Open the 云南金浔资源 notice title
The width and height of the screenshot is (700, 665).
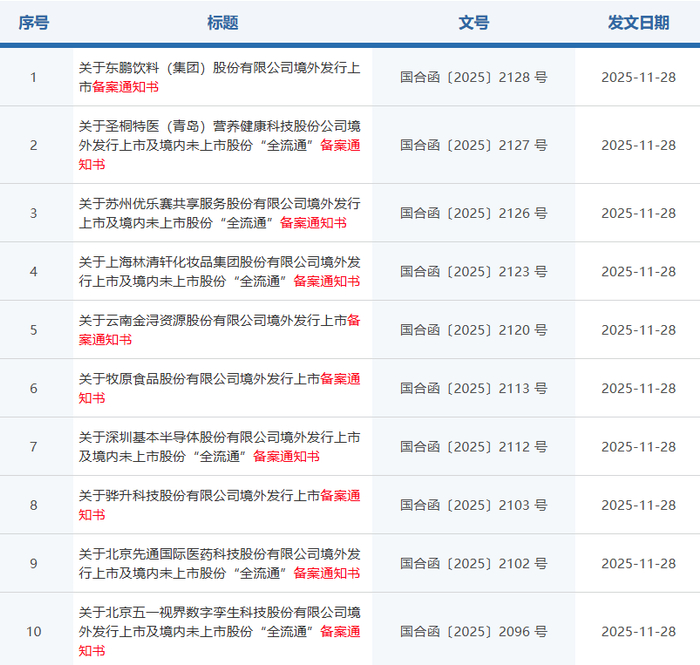219,330
